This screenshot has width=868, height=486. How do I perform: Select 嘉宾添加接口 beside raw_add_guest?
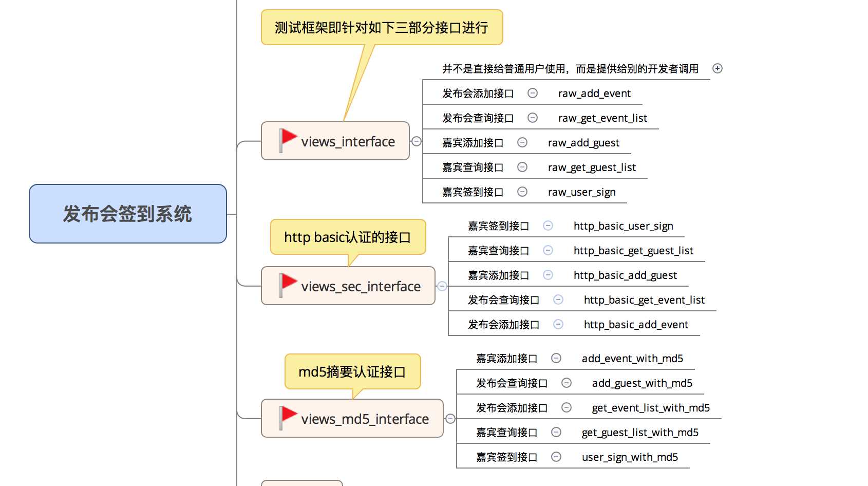(473, 143)
